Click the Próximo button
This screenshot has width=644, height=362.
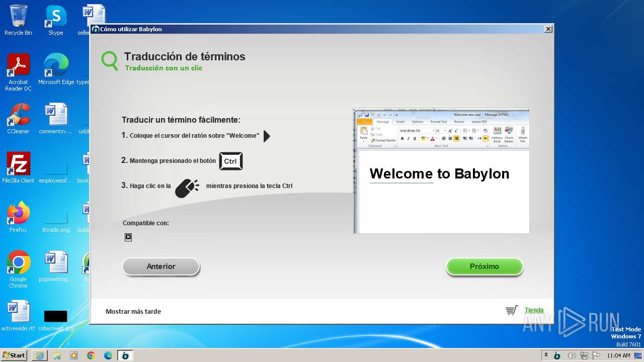[485, 266]
